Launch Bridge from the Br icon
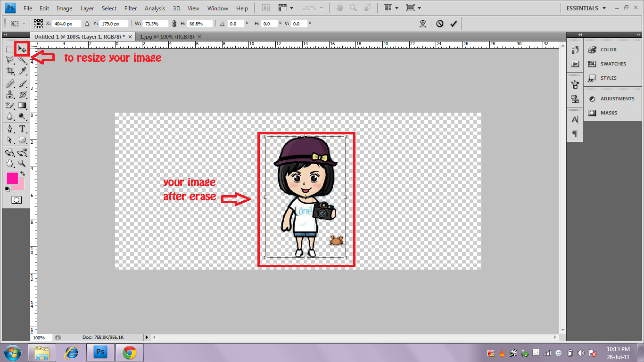Image resolution: width=644 pixels, height=362 pixels. (x=265, y=8)
